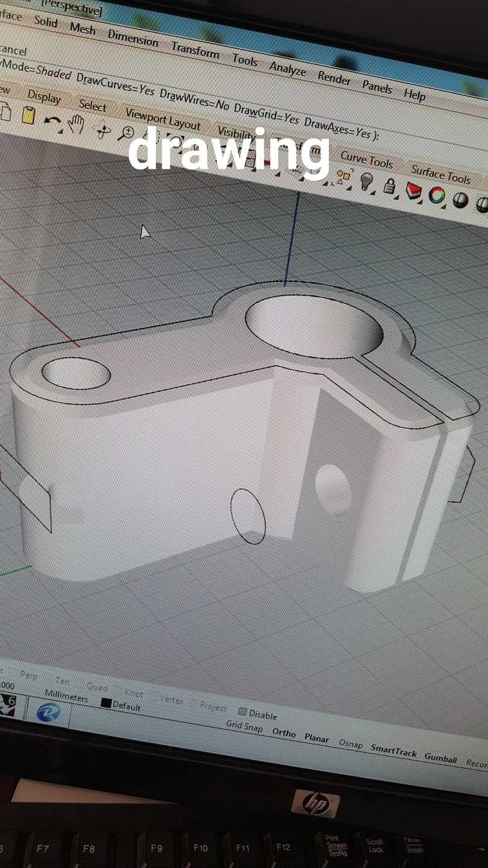488x868 pixels.
Task: Click the Mode=Shaded command option
Action: tap(35, 69)
